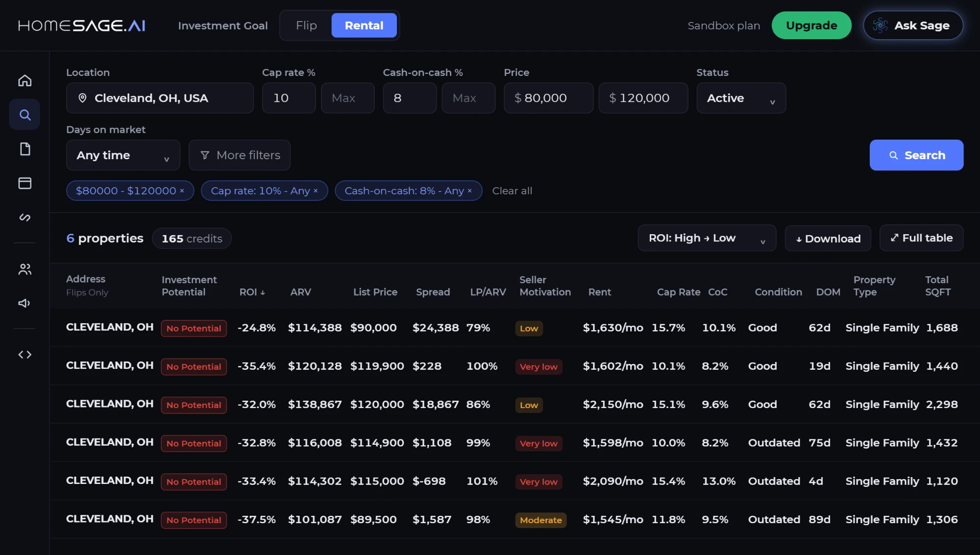Click the Cap rate minimum field

click(289, 98)
